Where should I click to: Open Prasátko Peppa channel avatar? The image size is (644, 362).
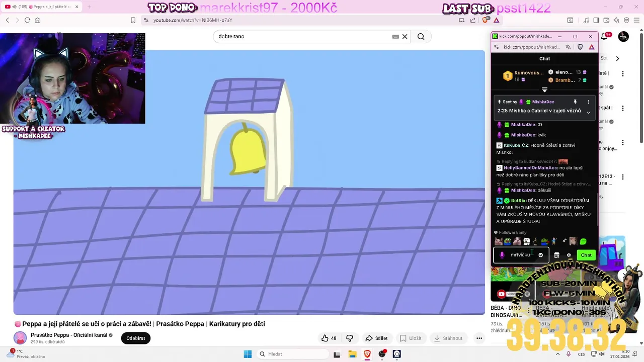(x=20, y=338)
